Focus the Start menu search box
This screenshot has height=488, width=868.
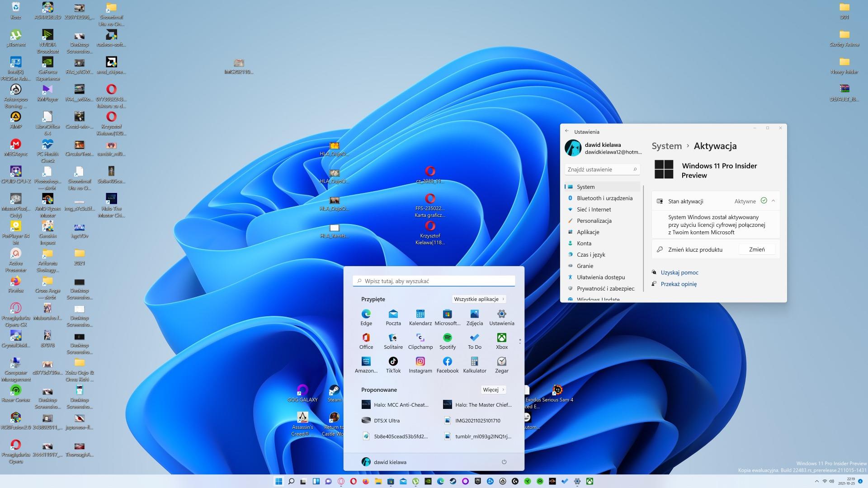[434, 281]
